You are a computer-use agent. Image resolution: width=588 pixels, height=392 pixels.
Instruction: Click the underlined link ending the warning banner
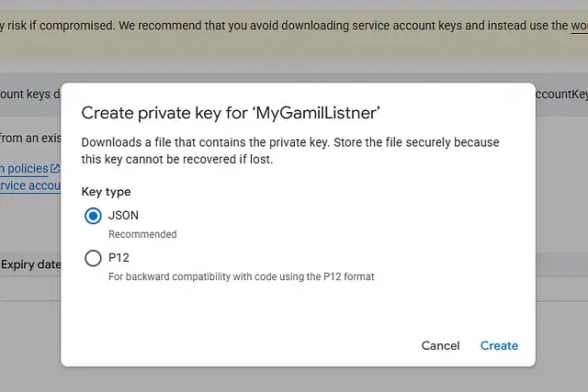[x=578, y=25]
